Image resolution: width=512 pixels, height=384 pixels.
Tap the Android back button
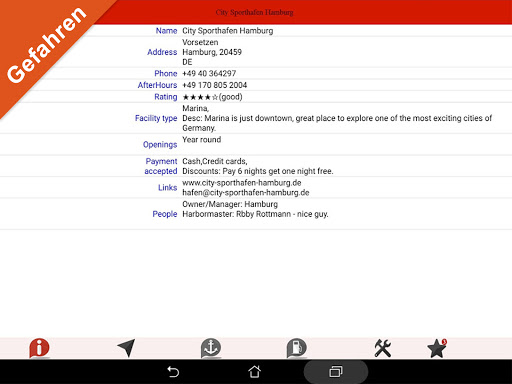(x=173, y=372)
